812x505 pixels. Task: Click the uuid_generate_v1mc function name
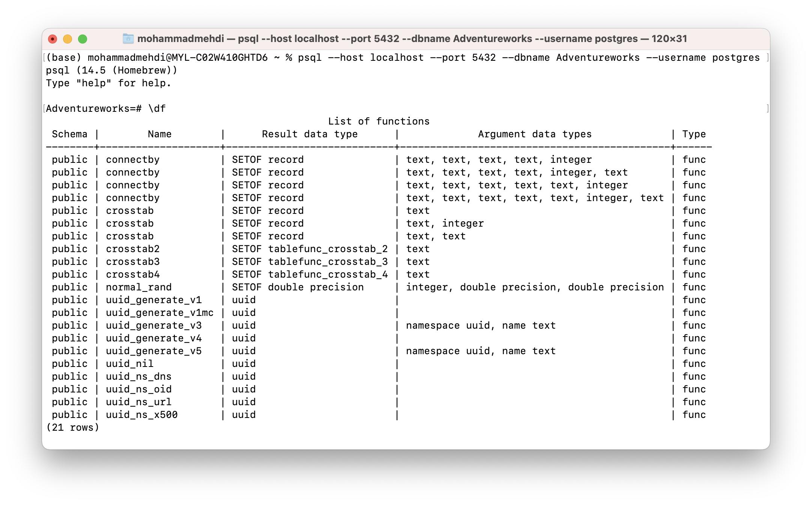tap(160, 313)
